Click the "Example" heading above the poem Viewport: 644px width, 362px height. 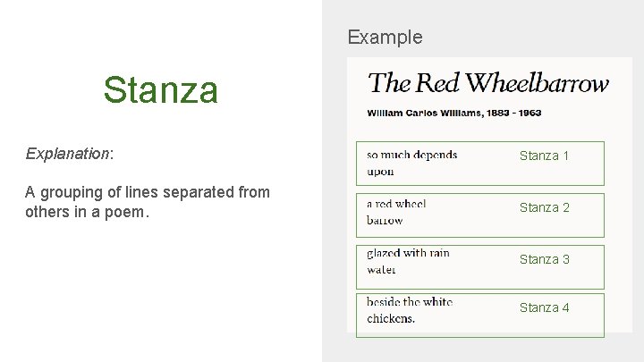[x=385, y=38]
